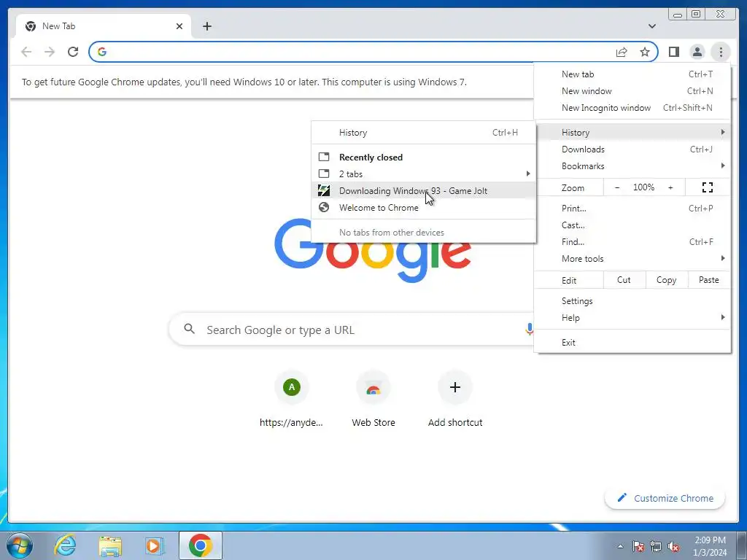Image resolution: width=747 pixels, height=560 pixels.
Task: Choose Cast... from the menu
Action: click(632, 225)
